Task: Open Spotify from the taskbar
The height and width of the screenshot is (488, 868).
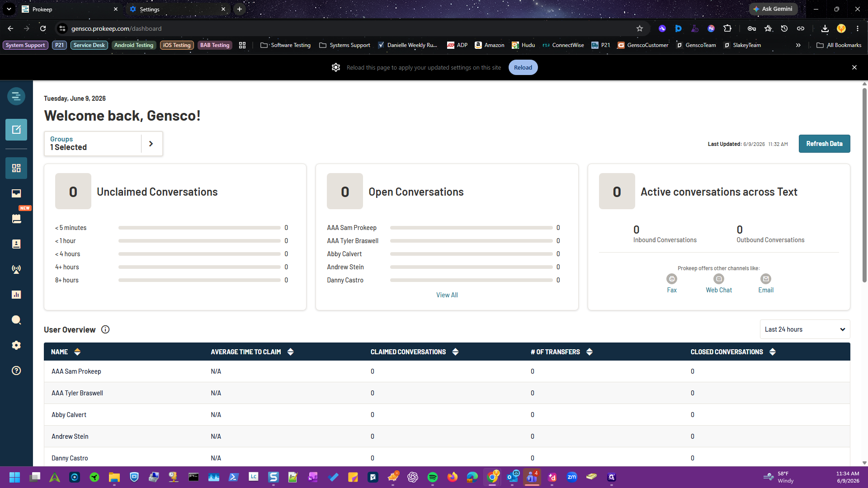Action: tap(433, 477)
